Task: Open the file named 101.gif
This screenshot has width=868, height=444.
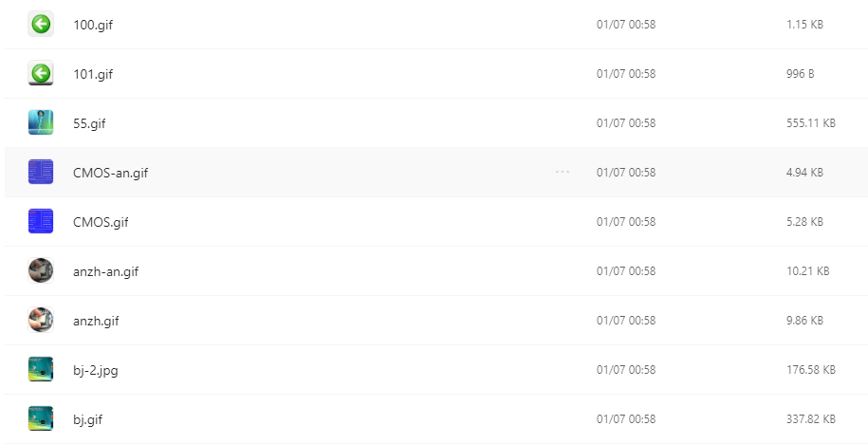Action: coord(93,74)
